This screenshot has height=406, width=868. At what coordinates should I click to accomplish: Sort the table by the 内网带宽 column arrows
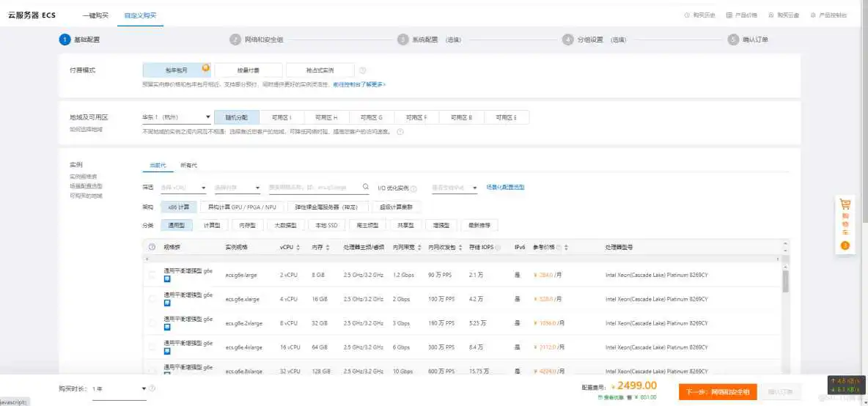point(419,247)
